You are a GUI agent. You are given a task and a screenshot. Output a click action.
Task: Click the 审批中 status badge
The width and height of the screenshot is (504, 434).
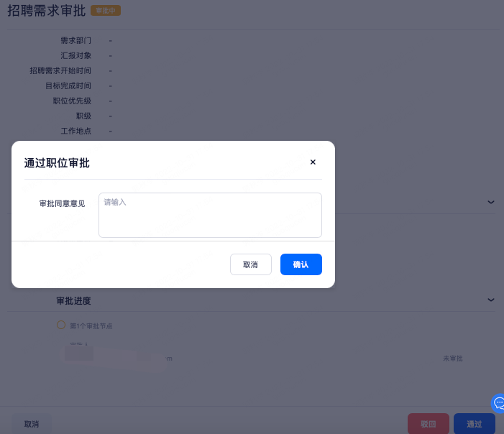click(106, 11)
